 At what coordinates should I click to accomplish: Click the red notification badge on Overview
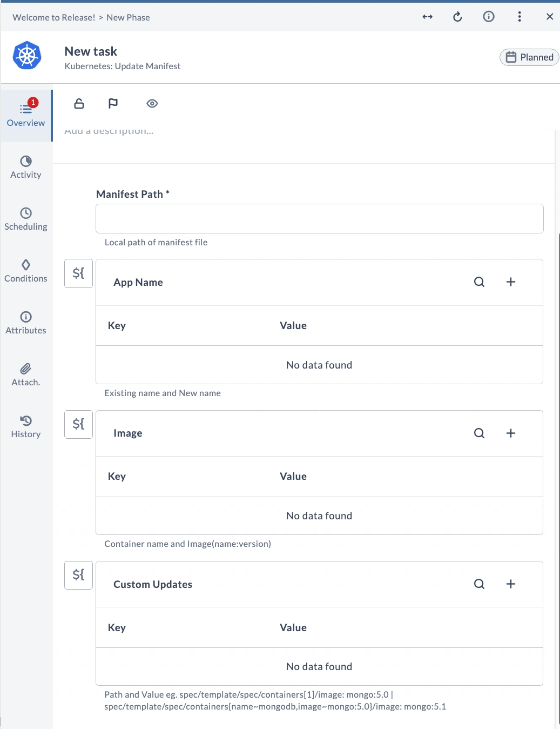click(33, 102)
